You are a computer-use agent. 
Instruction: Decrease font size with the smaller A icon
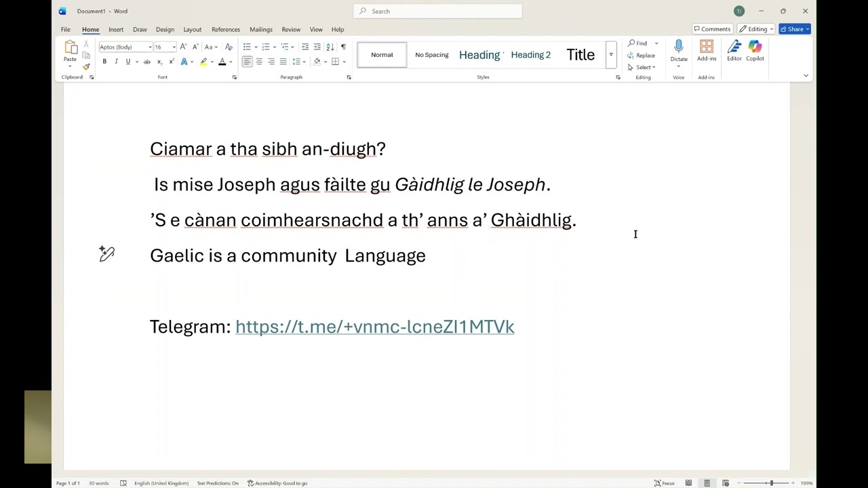195,47
